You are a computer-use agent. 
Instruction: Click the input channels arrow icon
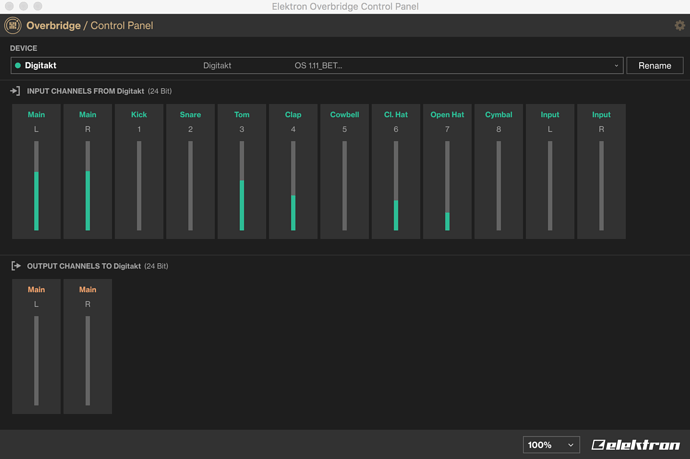[x=15, y=91]
